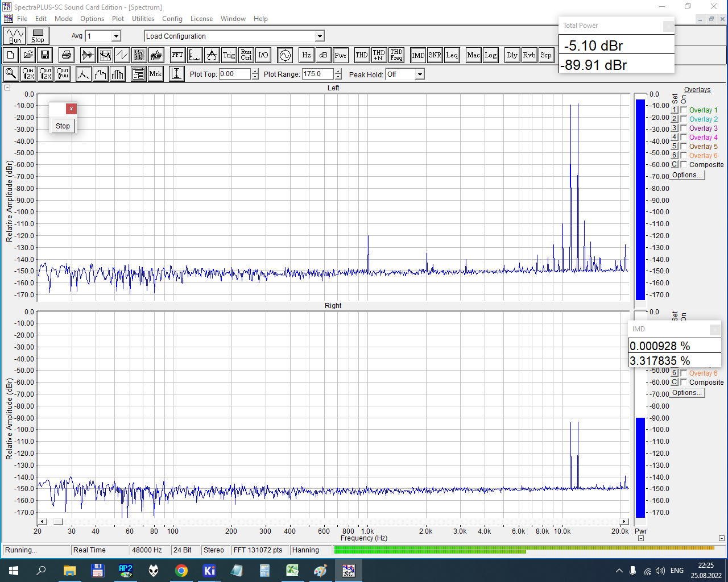Click the floating Stop button
This screenshot has width=728, height=582.
pyautogui.click(x=63, y=126)
